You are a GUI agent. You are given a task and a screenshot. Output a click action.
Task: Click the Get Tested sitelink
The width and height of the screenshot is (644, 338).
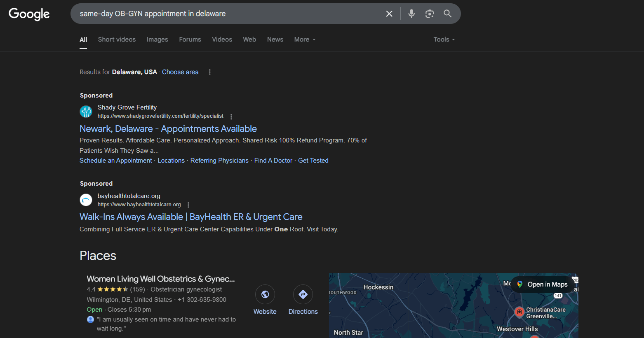click(x=313, y=161)
